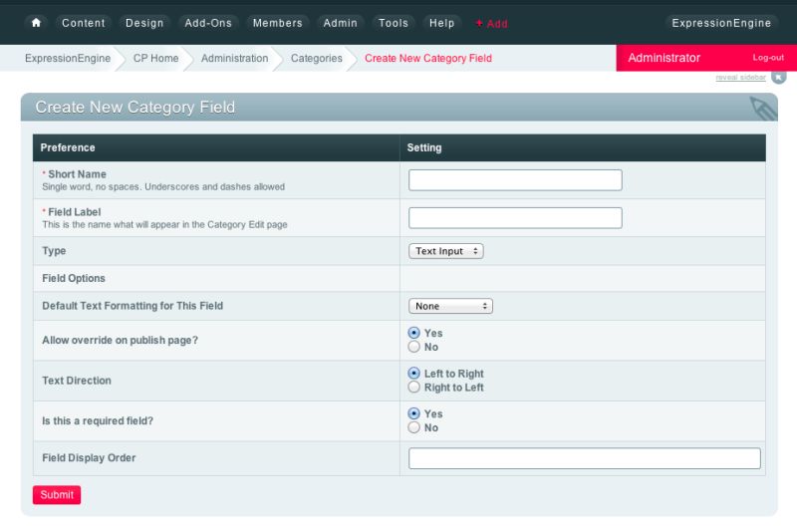Click the Text Direction label
This screenshot has height=532, width=797.
pos(77,381)
